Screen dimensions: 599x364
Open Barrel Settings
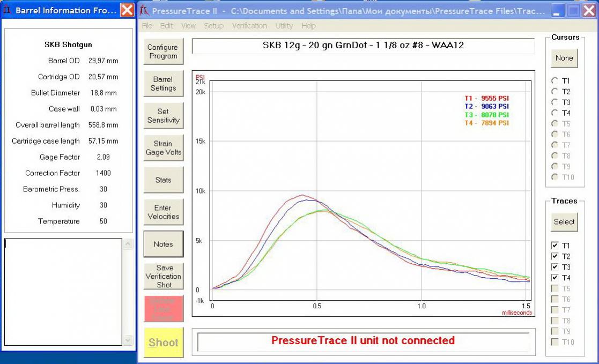(x=163, y=84)
